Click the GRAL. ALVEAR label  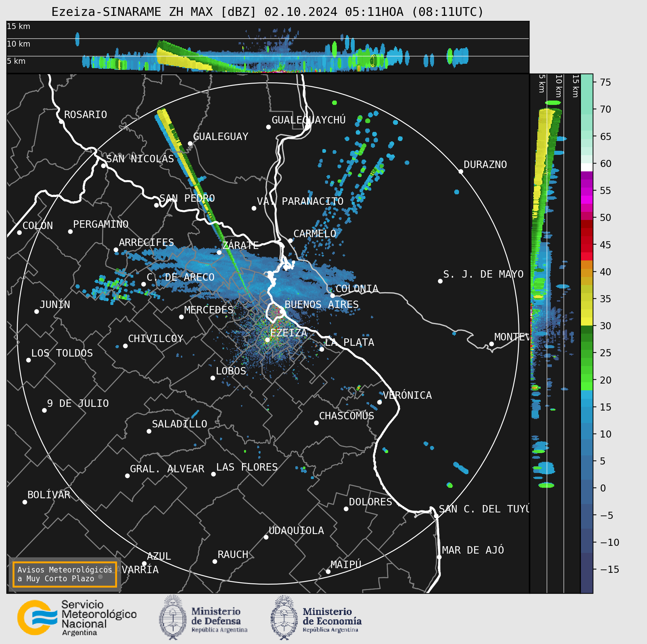(x=167, y=469)
